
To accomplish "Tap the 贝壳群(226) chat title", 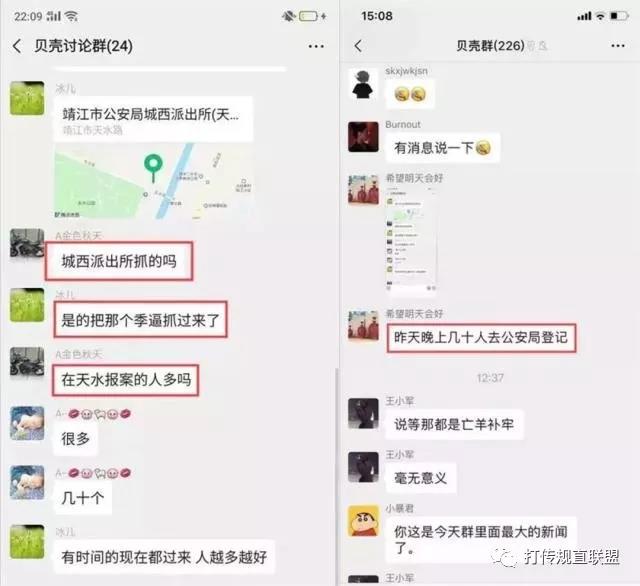I will pyautogui.click(x=490, y=46).
